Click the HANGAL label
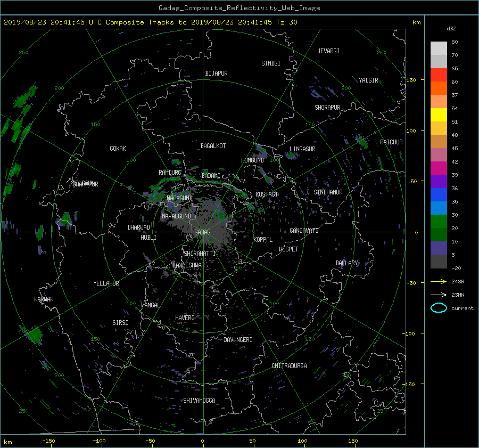This screenshot has height=448, width=479. pos(151,305)
